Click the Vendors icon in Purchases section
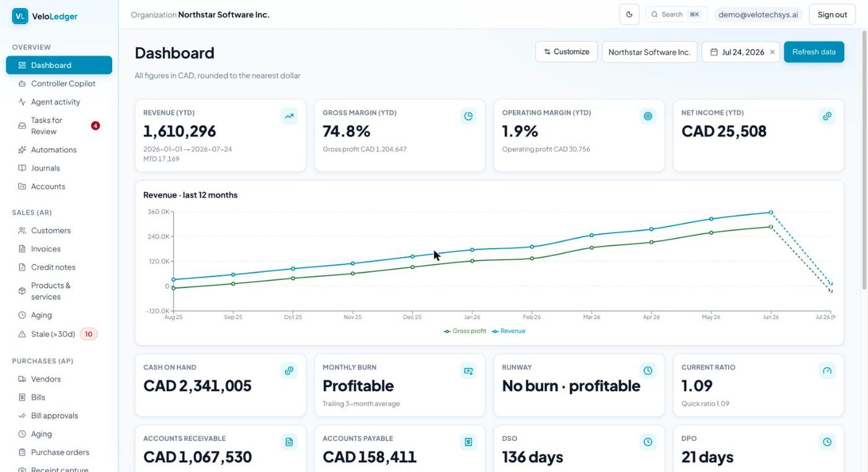 pos(22,379)
